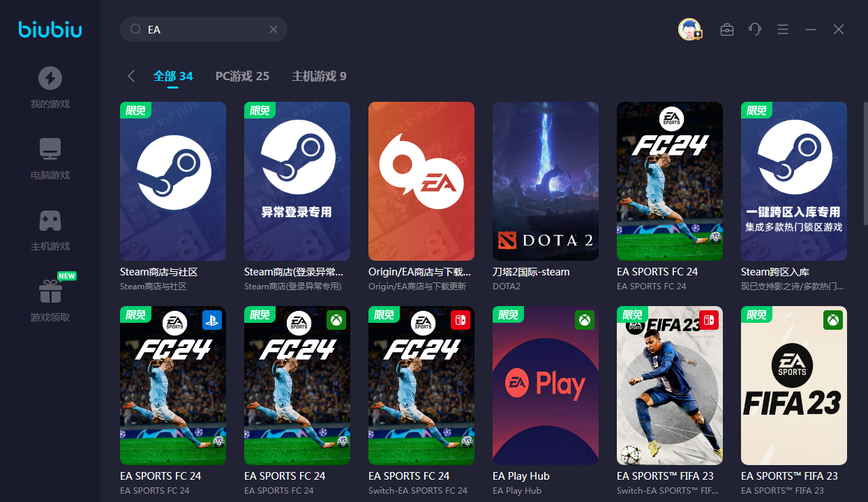This screenshot has width=868, height=502.
Task: Click the back arrow chevron
Action: tap(131, 76)
